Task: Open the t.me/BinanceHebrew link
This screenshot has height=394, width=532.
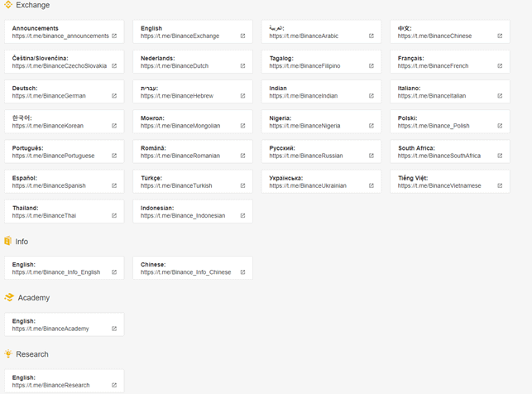Action: tap(177, 96)
